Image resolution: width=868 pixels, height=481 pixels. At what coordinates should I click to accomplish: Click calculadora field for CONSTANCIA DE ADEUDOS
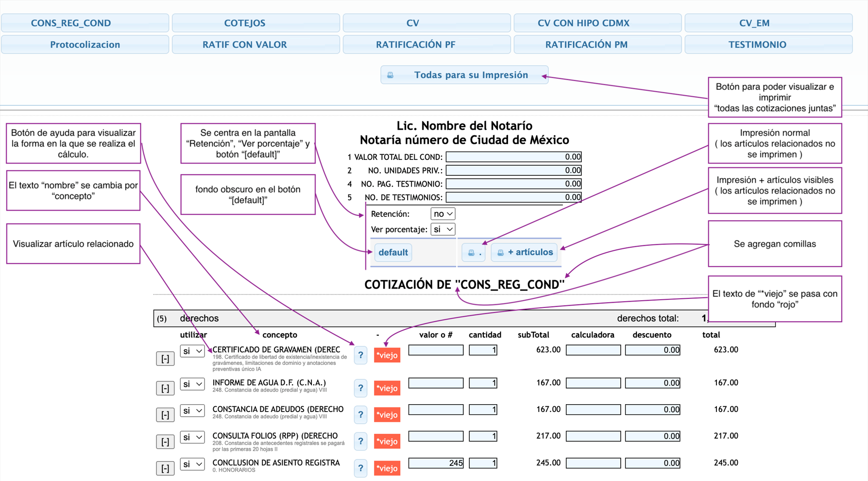(593, 410)
